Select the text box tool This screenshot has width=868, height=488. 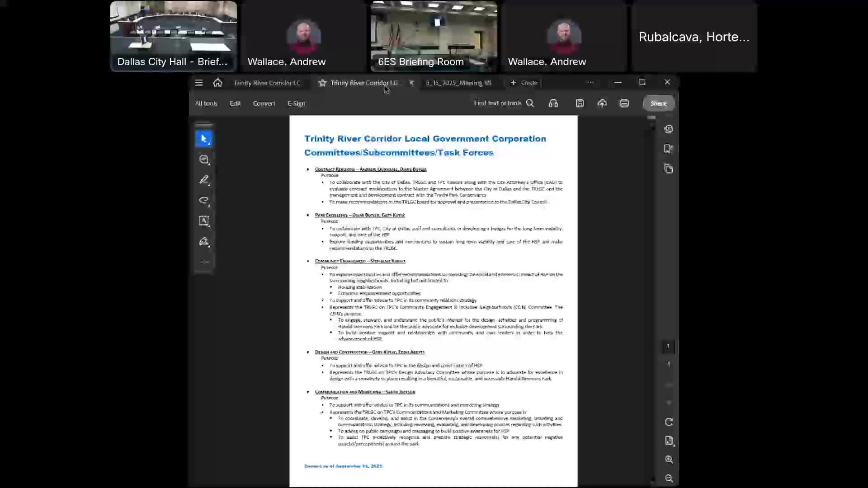click(x=204, y=221)
